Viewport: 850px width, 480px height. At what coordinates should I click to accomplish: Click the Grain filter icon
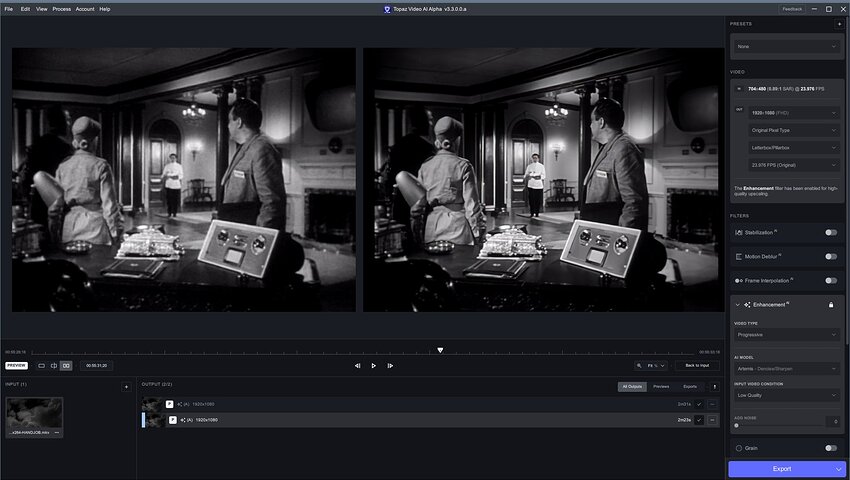[x=739, y=448]
